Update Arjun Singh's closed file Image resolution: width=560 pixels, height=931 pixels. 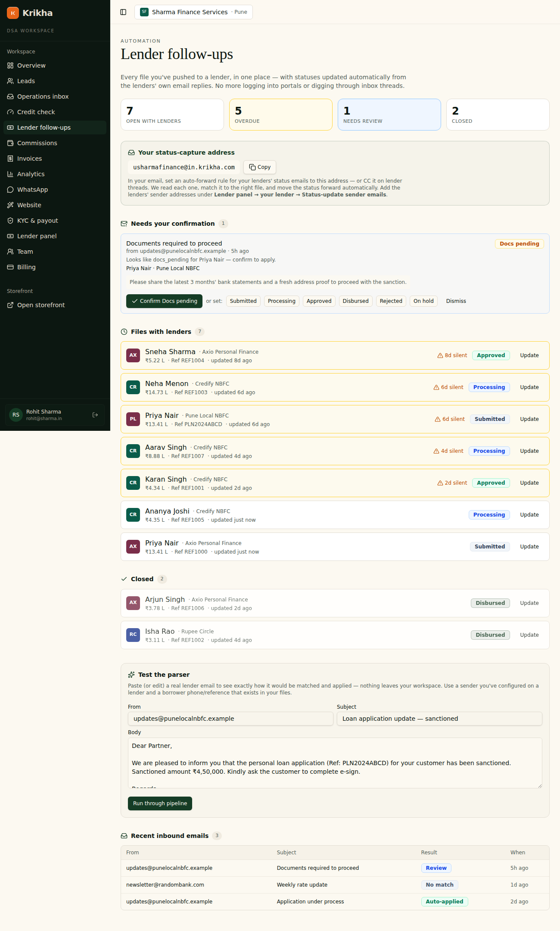(529, 603)
